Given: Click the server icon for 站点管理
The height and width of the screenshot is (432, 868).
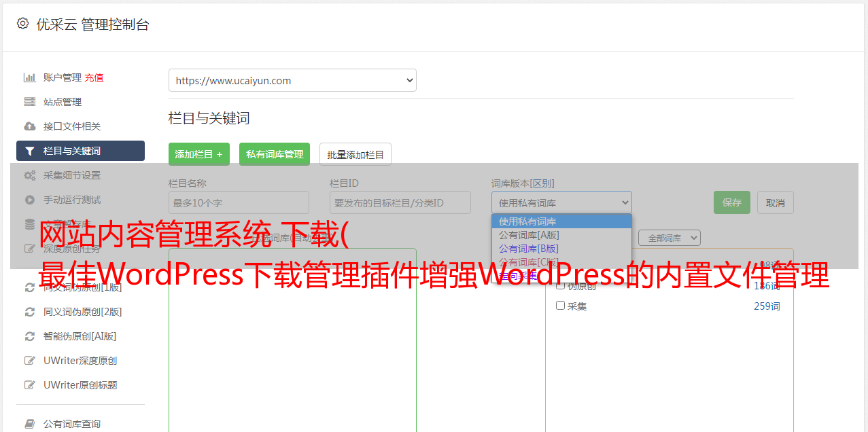Looking at the screenshot, I should point(30,102).
